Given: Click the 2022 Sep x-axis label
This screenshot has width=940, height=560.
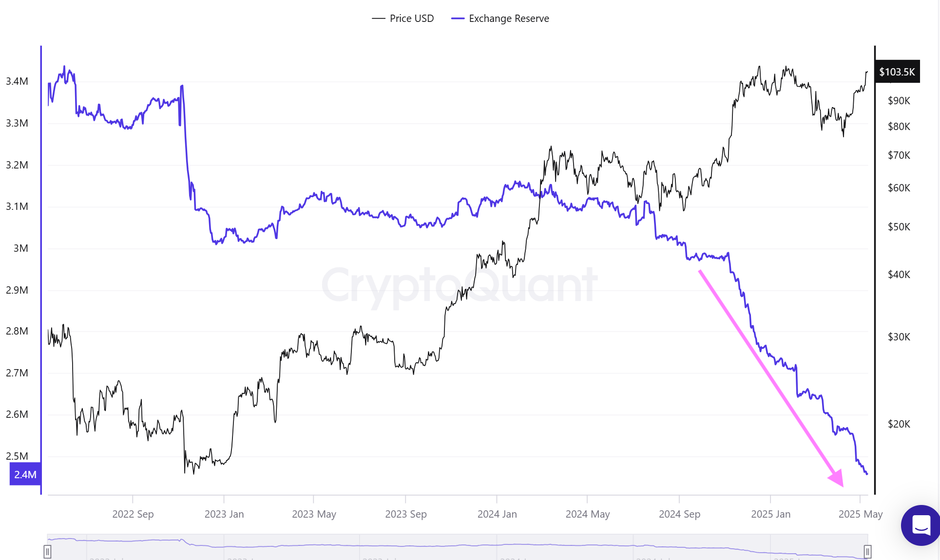Looking at the screenshot, I should pos(133,514).
